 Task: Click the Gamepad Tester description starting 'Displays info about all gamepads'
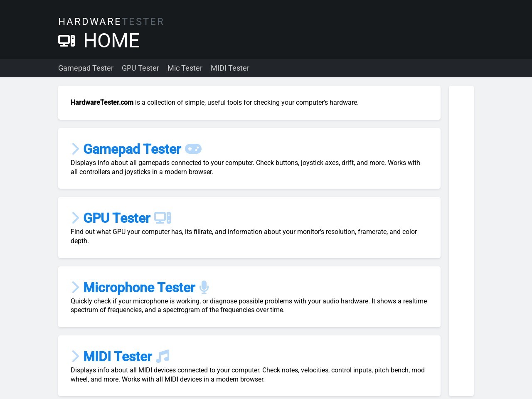[245, 167]
